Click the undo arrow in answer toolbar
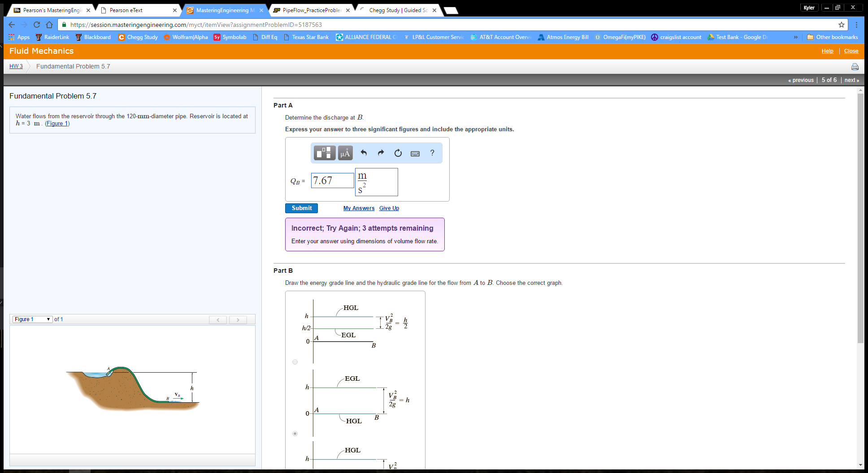This screenshot has height=473, width=868. pos(364,153)
